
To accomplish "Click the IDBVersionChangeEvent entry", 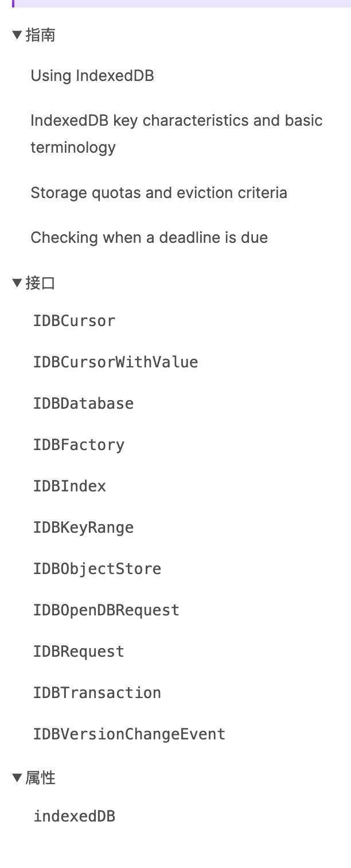I will pyautogui.click(x=129, y=734).
